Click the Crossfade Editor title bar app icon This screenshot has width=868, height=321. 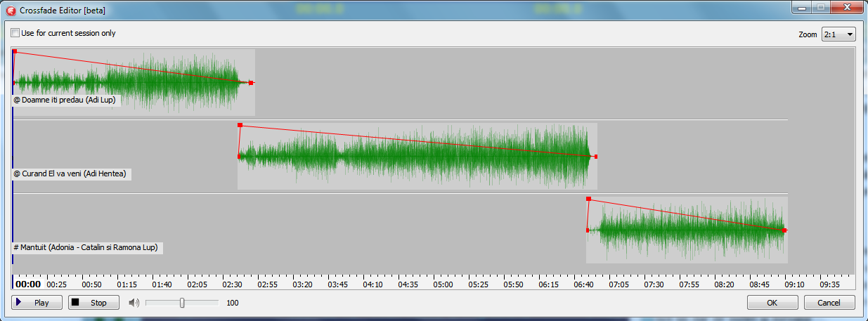(11, 11)
